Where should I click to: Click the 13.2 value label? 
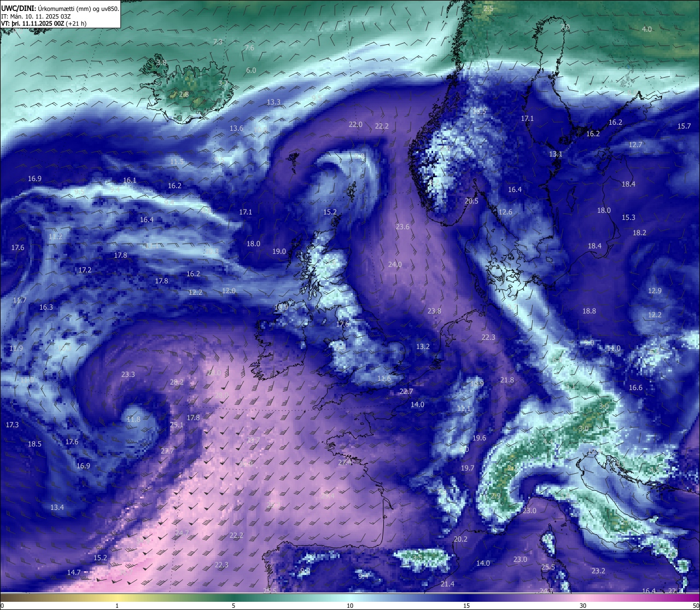tap(423, 346)
